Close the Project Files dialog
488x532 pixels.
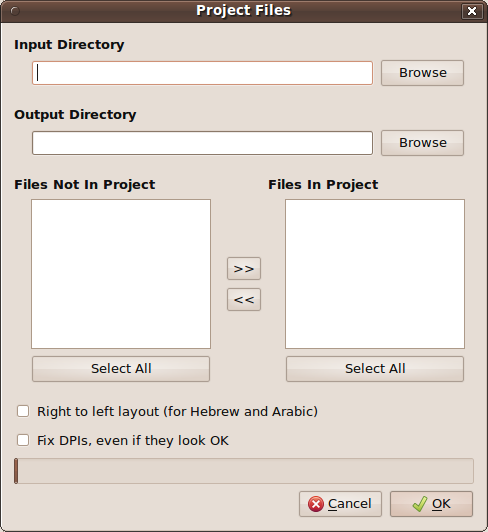(472, 11)
